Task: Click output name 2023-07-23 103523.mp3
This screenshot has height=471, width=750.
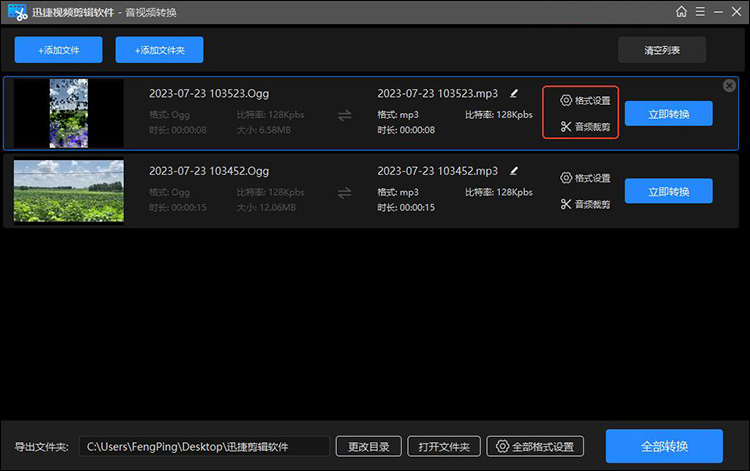Action: pyautogui.click(x=438, y=94)
